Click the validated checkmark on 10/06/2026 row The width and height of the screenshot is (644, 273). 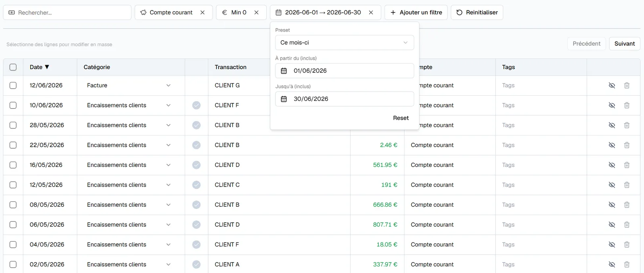(196, 105)
